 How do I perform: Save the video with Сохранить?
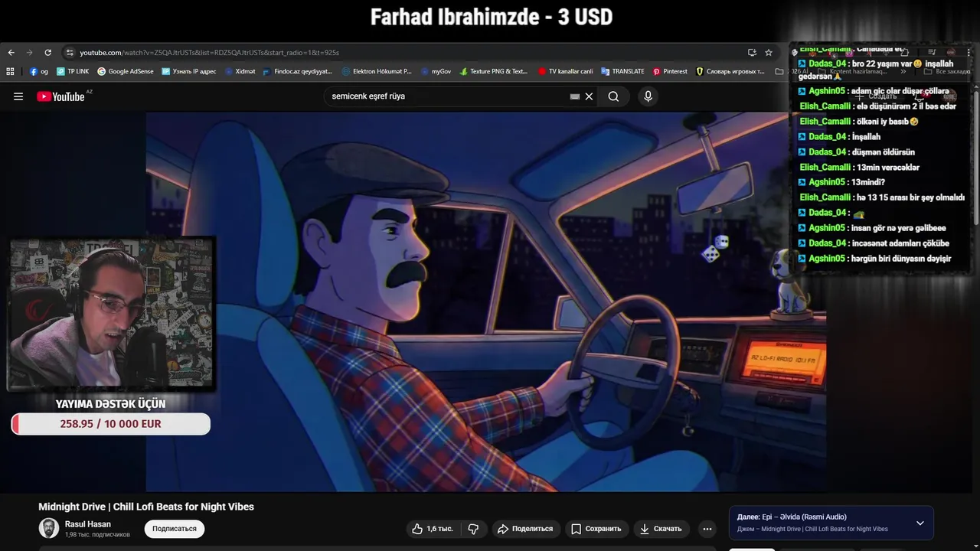point(596,529)
